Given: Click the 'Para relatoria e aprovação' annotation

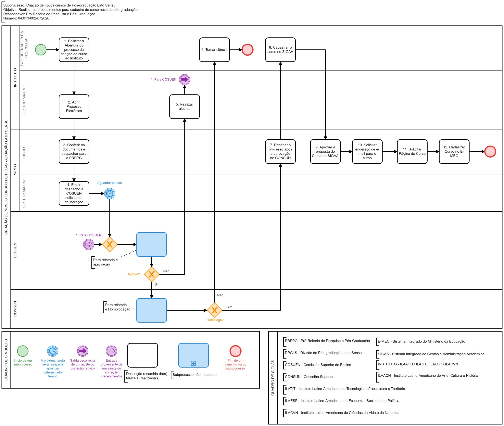Looking at the screenshot, I should tap(106, 262).
